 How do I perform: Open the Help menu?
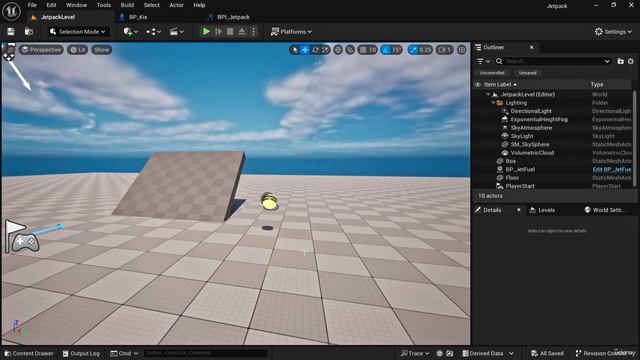point(199,5)
